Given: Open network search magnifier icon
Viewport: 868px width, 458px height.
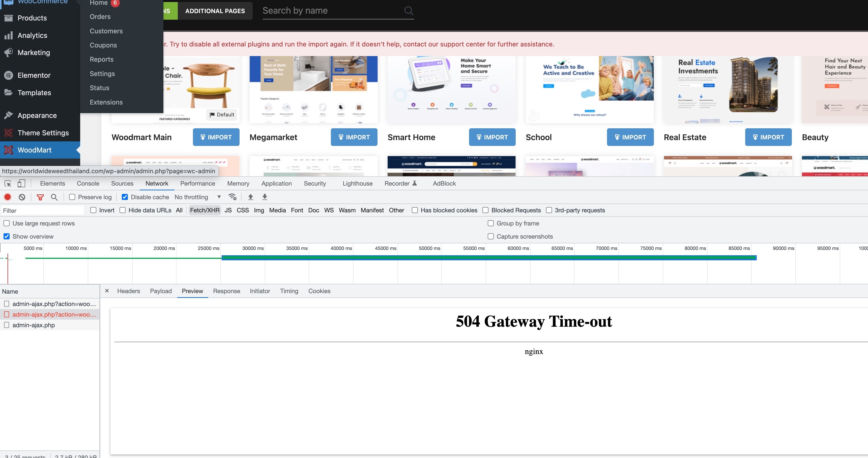Looking at the screenshot, I should click(54, 197).
